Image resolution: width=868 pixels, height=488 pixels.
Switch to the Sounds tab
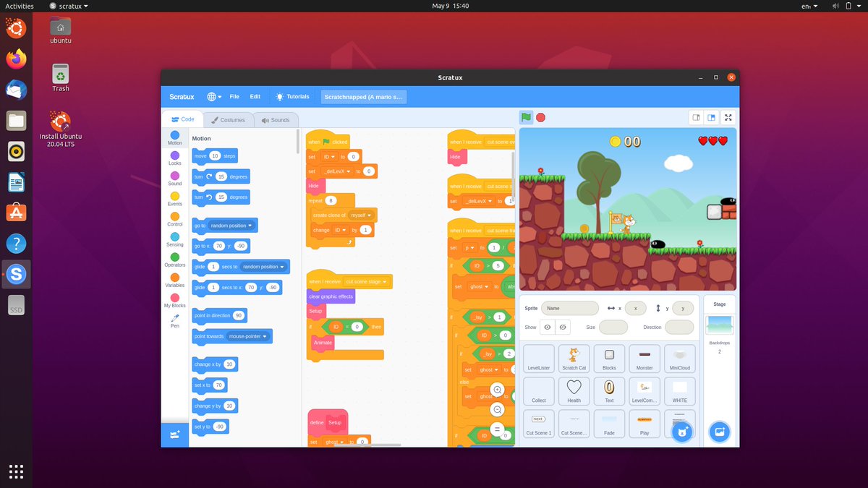click(x=276, y=120)
